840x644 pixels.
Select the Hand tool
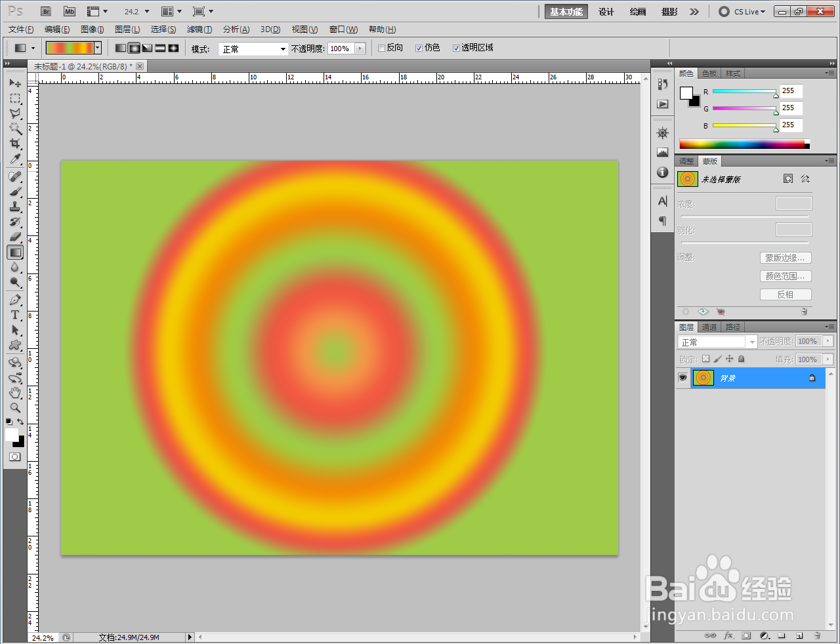coord(15,392)
